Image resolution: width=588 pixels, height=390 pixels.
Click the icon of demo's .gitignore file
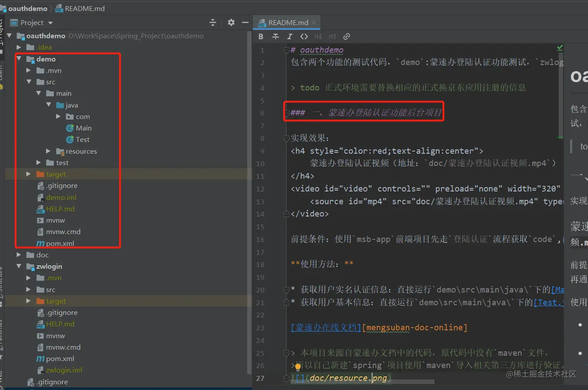[x=40, y=186]
